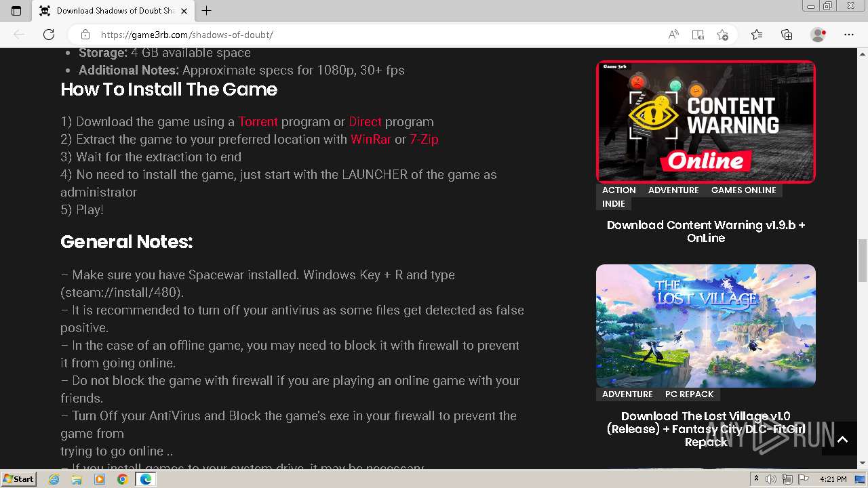This screenshot has width=868, height=488.
Task: Go back to previous page
Action: pos(19,35)
